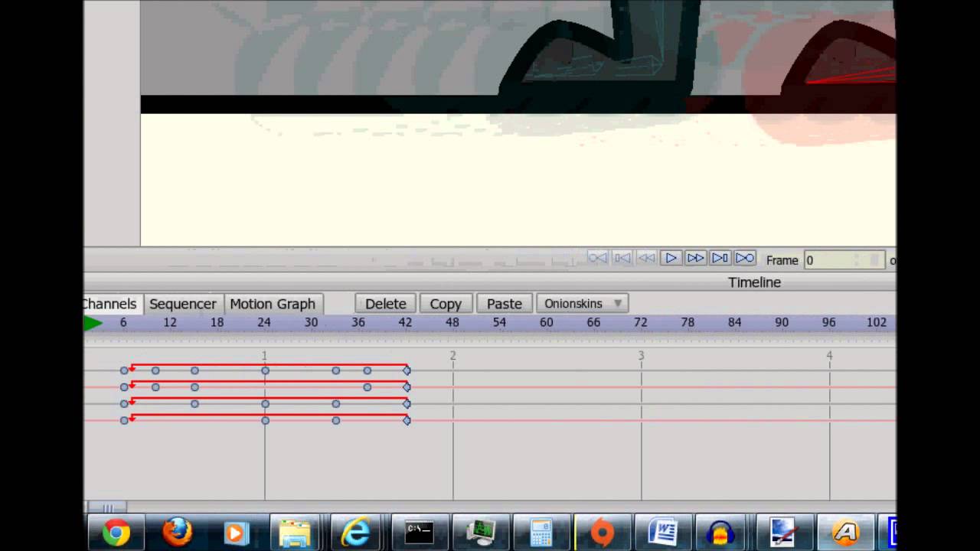
Task: Click the green playhead marker on the ruler
Action: [93, 323]
